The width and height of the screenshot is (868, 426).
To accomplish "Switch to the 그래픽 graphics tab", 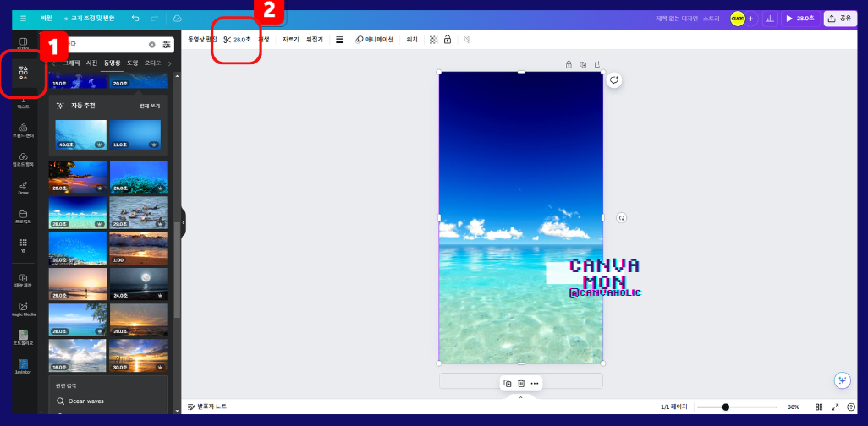I will tap(71, 63).
